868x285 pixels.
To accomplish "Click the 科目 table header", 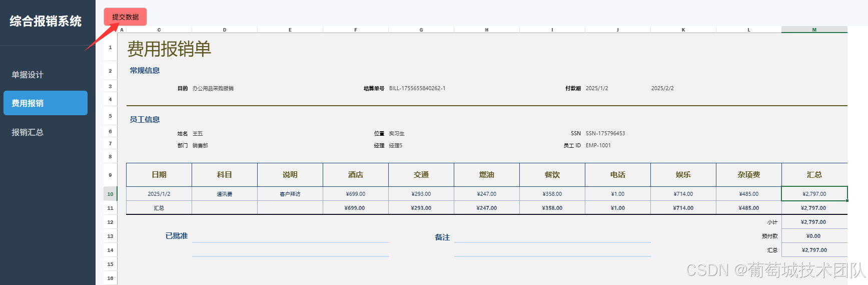I will pos(225,175).
